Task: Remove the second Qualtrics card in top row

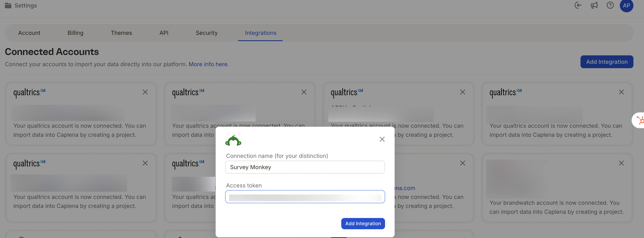Action: click(x=304, y=92)
